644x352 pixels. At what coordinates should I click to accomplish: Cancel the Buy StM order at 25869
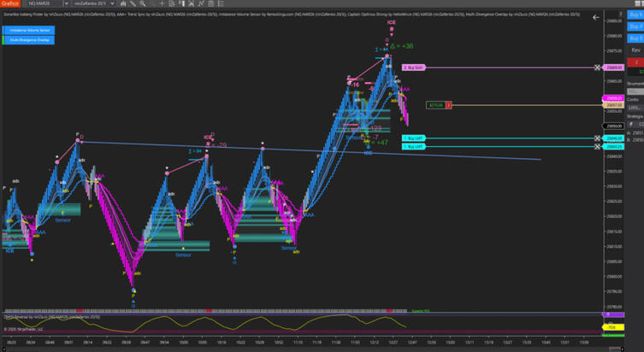pyautogui.click(x=598, y=67)
